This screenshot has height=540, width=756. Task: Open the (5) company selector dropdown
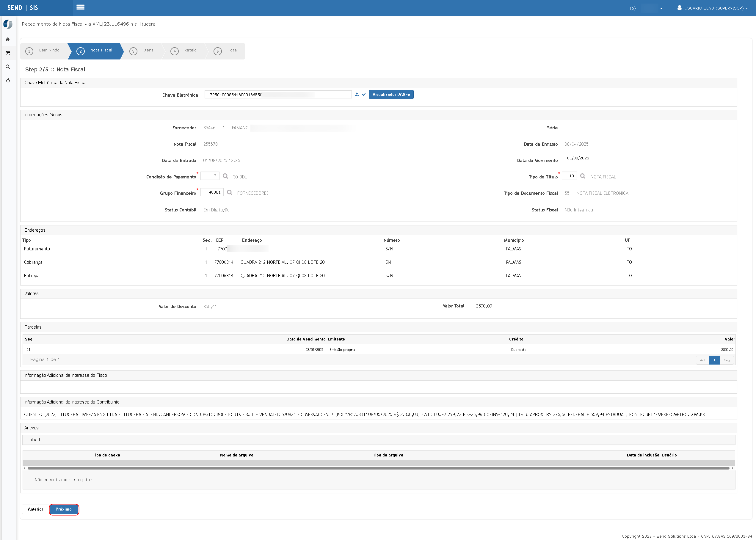tap(646, 8)
